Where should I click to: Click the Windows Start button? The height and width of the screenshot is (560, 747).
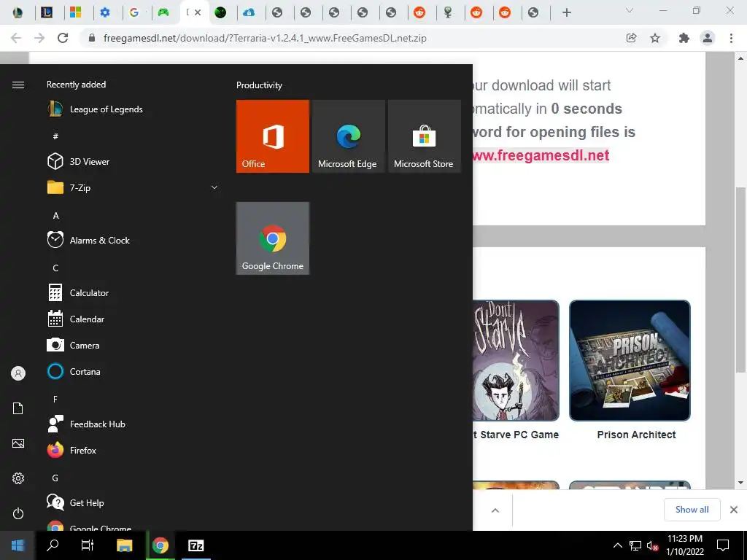18,545
